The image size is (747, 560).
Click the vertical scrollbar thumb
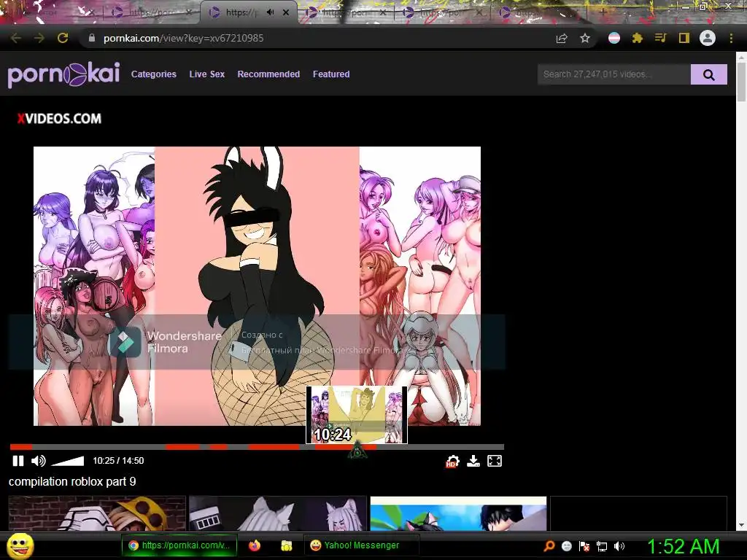coord(741,82)
